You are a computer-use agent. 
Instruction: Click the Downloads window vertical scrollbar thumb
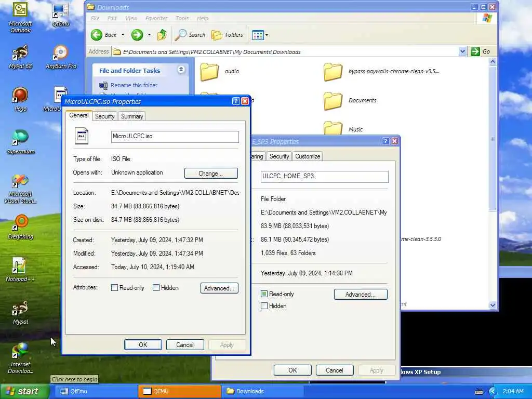coord(493,138)
